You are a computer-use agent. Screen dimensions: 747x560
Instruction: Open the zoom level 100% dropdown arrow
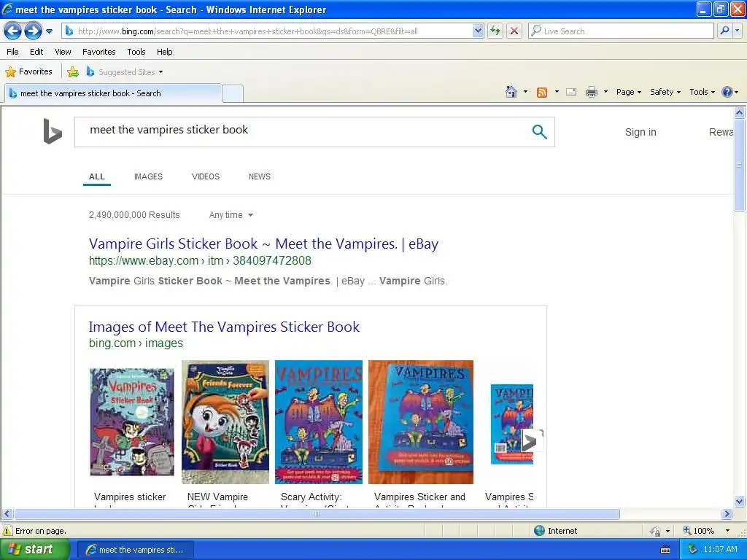727,531
